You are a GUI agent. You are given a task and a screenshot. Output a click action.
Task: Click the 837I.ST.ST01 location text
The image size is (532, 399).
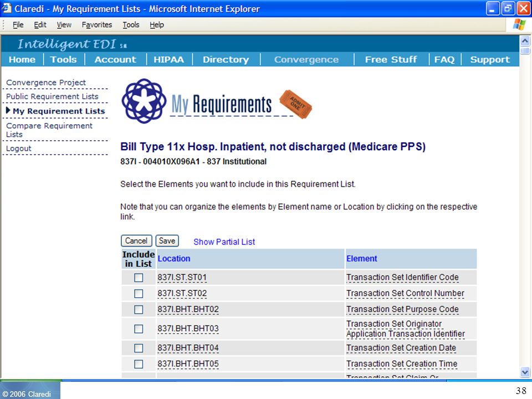click(x=182, y=278)
